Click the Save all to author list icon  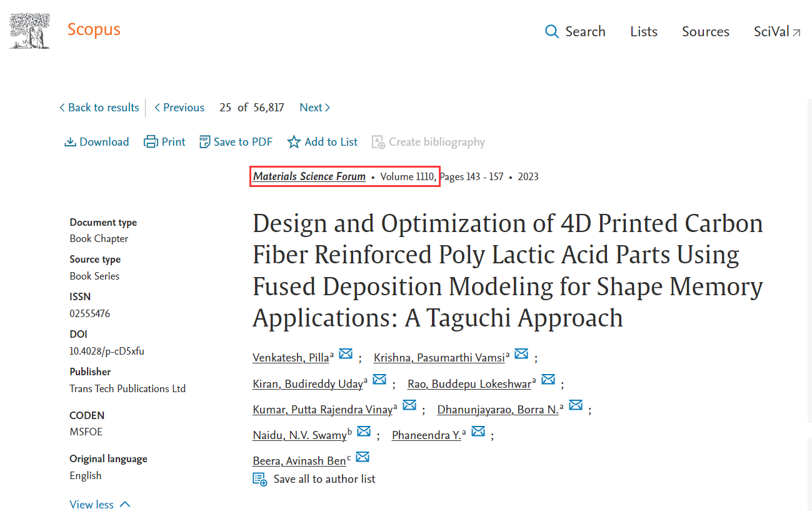260,479
